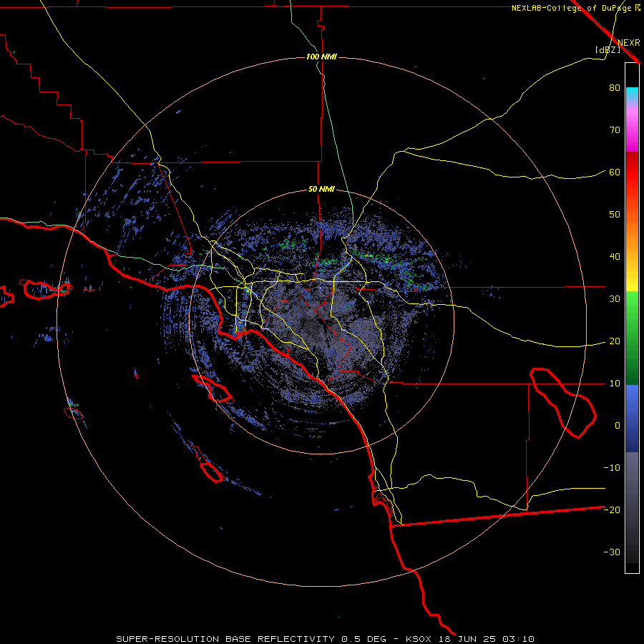
Task: Click the -10 value on the dBZ scale
Action: [x=612, y=468]
